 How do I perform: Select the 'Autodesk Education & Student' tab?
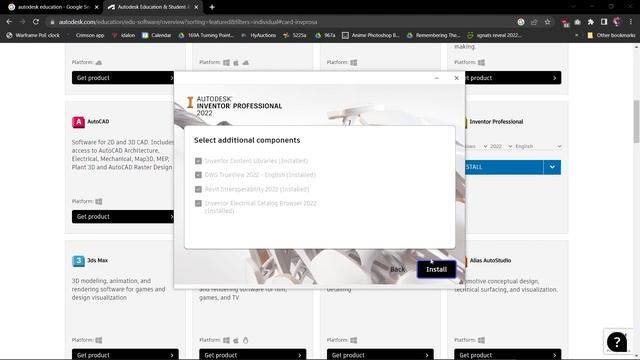153,7
